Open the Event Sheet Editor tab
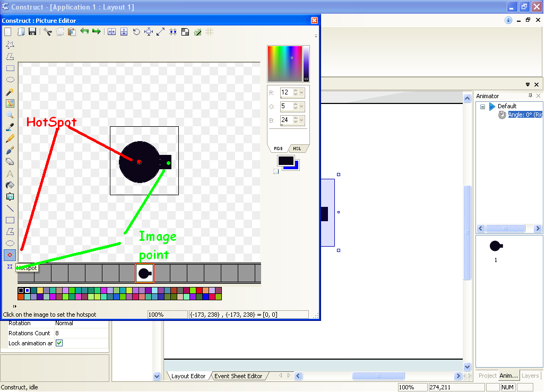Screen dimensions: 545x392 (x=238, y=376)
